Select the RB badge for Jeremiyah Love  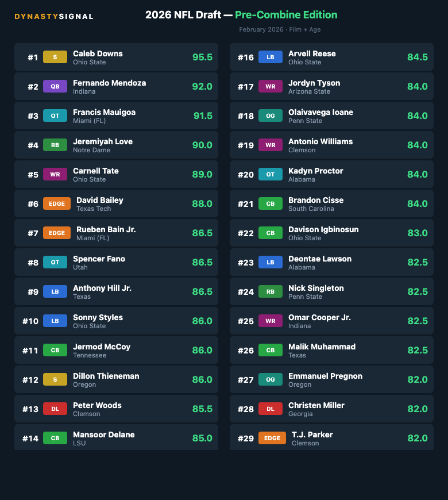55,145
